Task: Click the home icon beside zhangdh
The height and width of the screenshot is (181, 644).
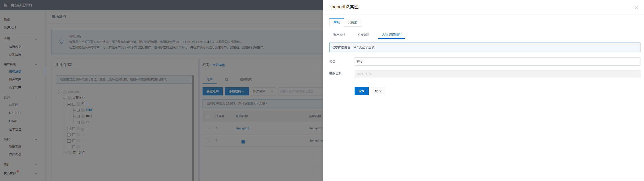Action: point(65,92)
